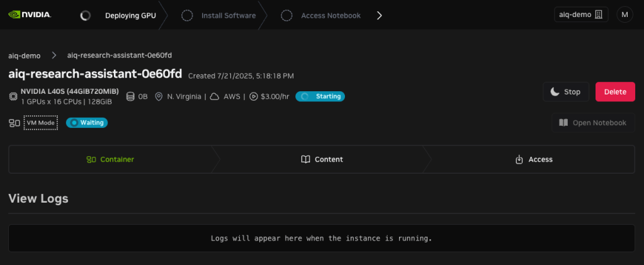Expand the steps with the right chevron
The height and width of the screenshot is (265, 644).
tap(379, 15)
